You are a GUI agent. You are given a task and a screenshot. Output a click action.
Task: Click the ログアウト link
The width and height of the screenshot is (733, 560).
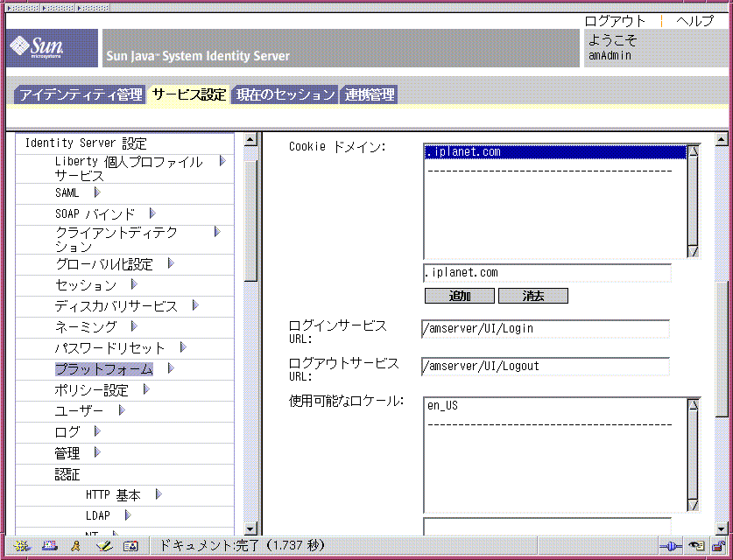pyautogui.click(x=615, y=21)
